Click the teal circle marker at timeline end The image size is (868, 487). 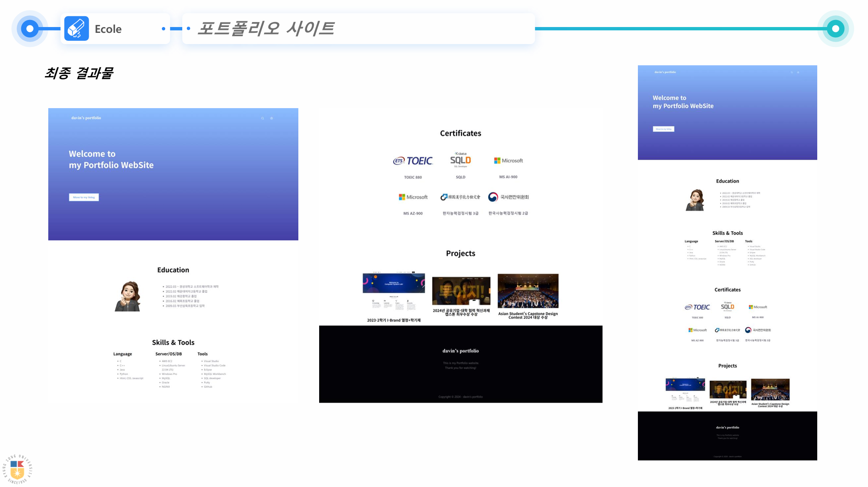pos(835,29)
